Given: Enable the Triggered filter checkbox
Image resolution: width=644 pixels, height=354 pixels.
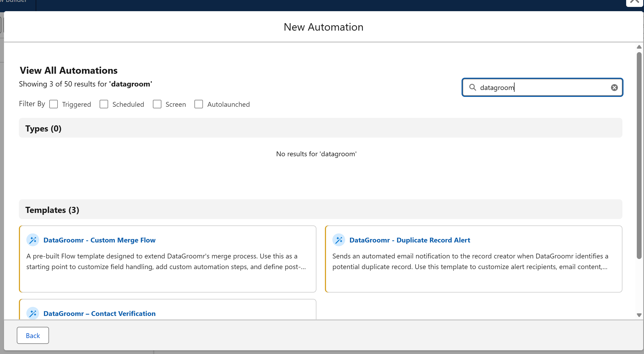Looking at the screenshot, I should tap(54, 104).
